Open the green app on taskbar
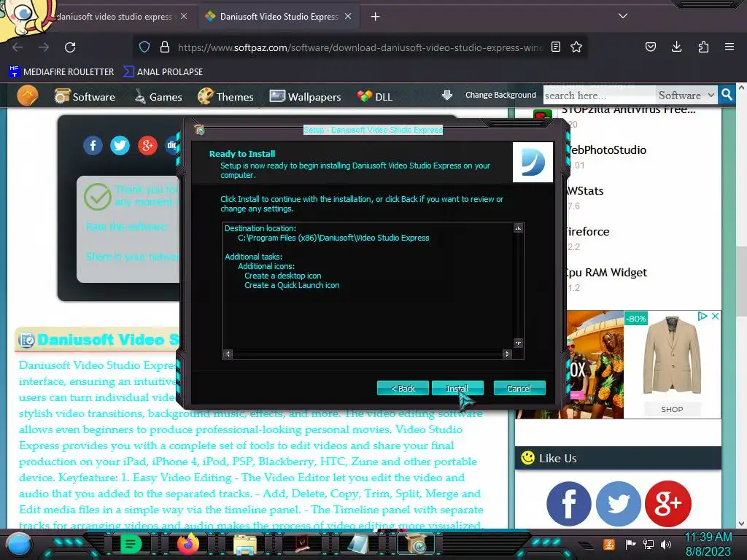The width and height of the screenshot is (747, 560). (x=130, y=544)
